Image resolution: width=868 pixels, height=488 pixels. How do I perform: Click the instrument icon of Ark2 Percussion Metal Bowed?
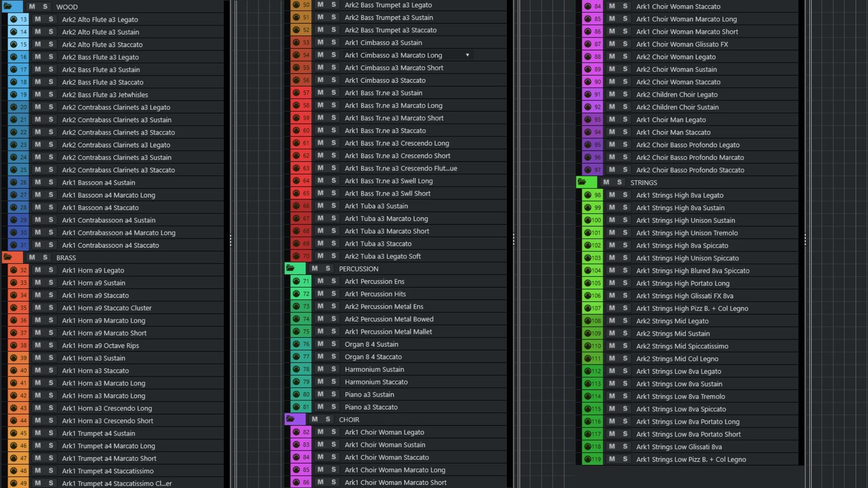pos(296,319)
